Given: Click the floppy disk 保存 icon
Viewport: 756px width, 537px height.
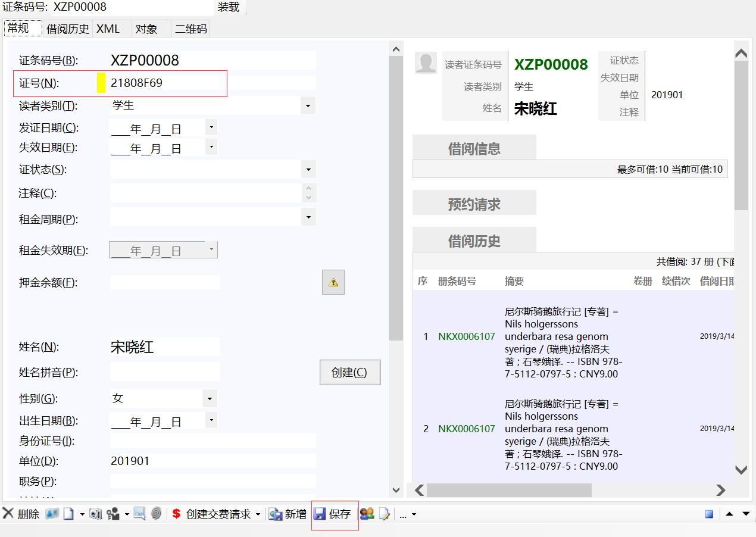Looking at the screenshot, I should [320, 514].
